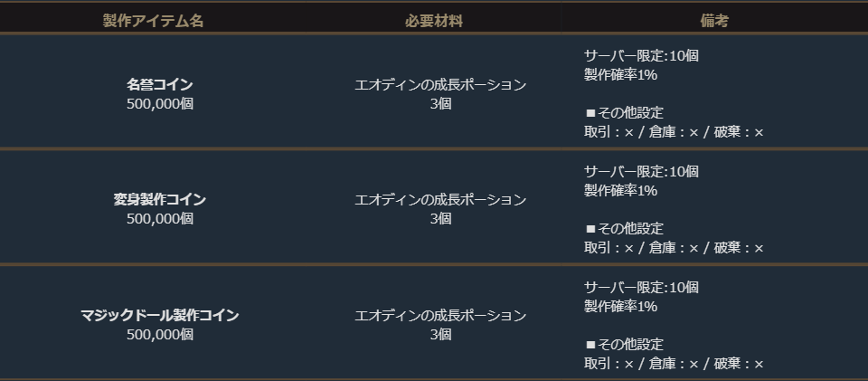The image size is (868, 381).
Task: Click the 製作アイテム名 column header
Action: (153, 21)
